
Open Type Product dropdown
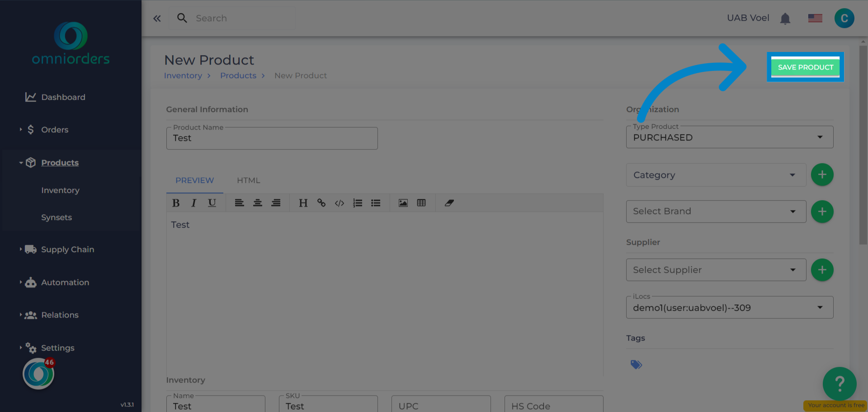click(x=730, y=137)
